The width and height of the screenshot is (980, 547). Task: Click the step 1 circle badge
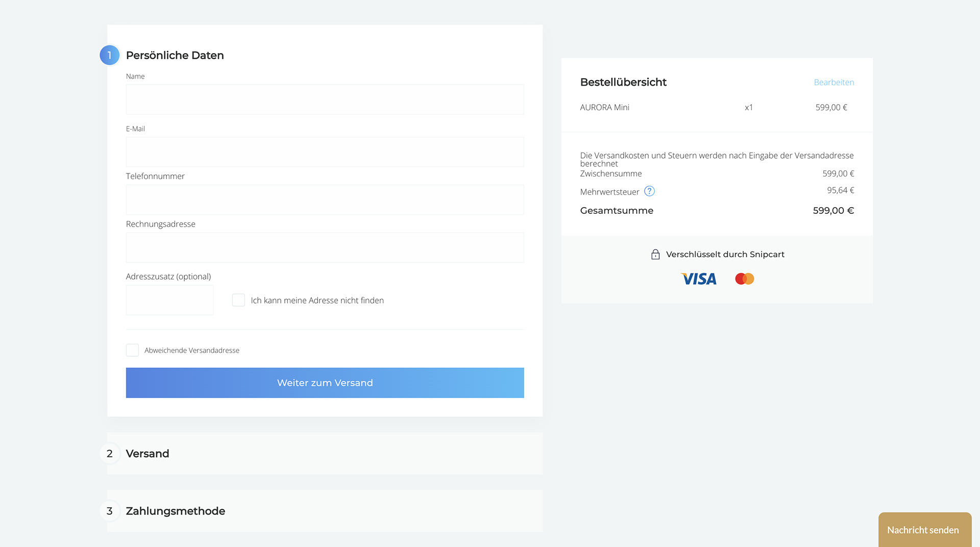[x=109, y=55]
